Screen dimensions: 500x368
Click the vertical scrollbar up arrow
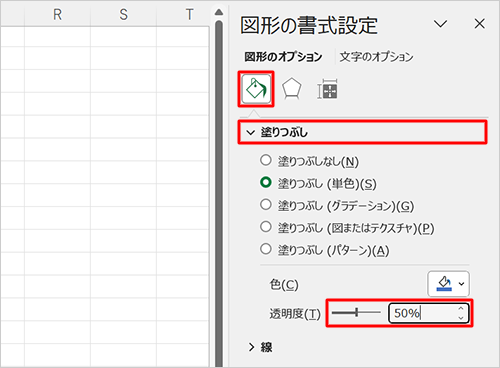pyautogui.click(x=219, y=12)
